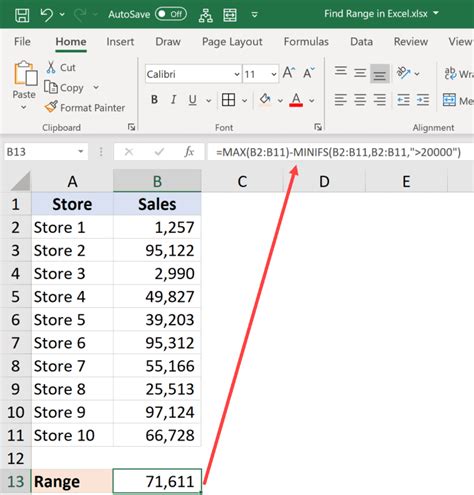Click Increase Font Size icon
474x495 pixels.
click(x=289, y=72)
